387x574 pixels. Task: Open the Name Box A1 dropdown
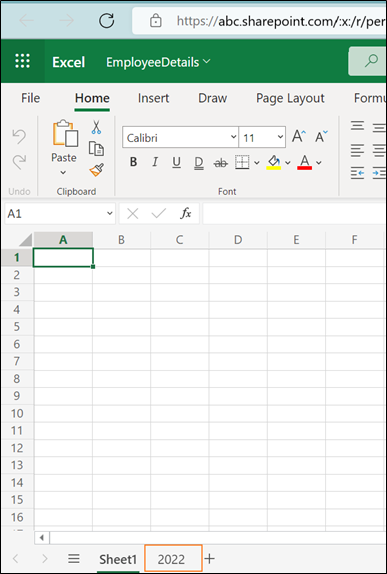[x=109, y=213]
